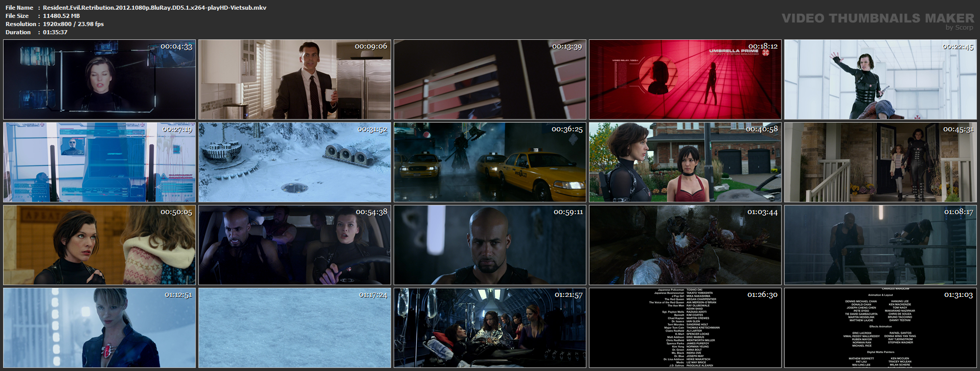
Task: Click the Duration label
Action: [18, 32]
